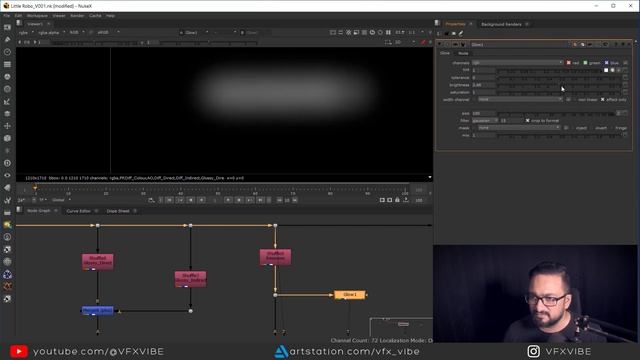The image size is (640, 360).
Task: Open the Channel nodes toolbar icon
Action: 7,64
